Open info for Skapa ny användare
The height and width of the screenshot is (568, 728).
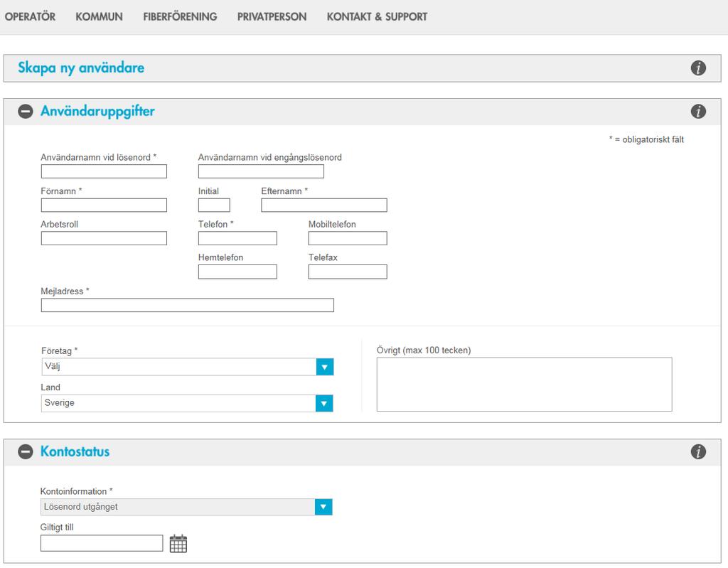698,68
